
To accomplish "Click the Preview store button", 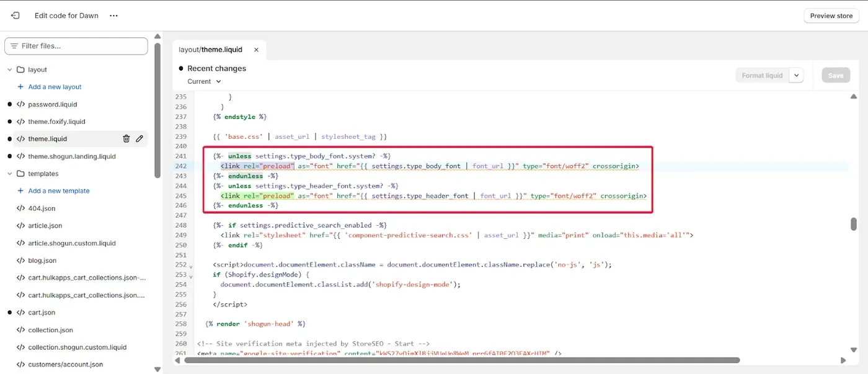I will tap(831, 16).
